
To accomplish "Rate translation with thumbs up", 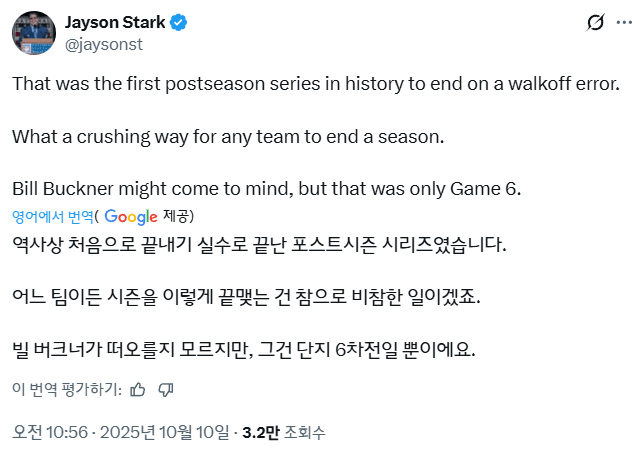I will 138,389.
